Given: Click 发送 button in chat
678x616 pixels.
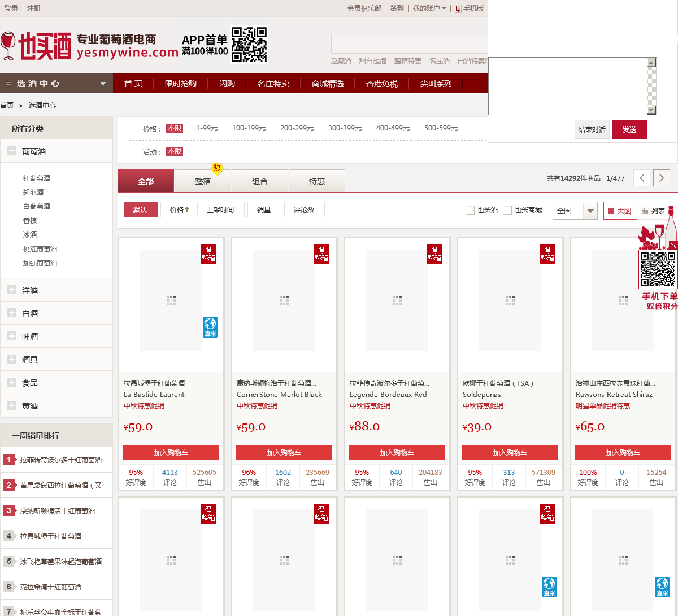Looking at the screenshot, I should coord(629,129).
